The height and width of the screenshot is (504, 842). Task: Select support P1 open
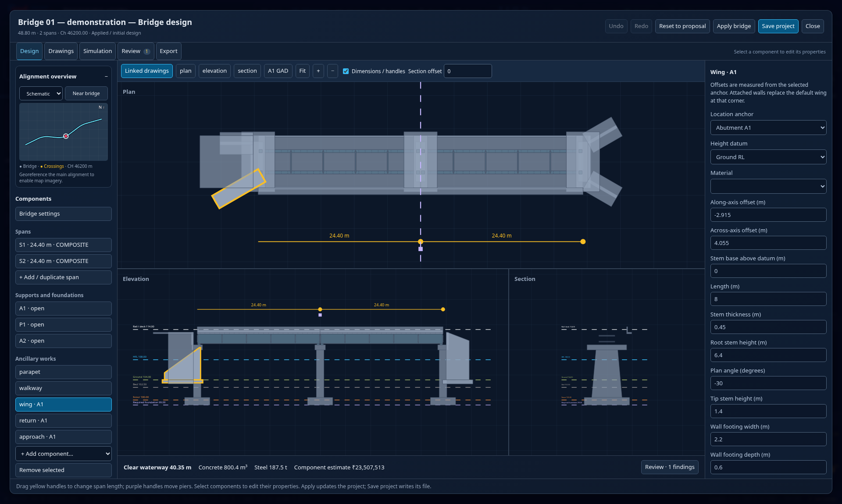64,325
